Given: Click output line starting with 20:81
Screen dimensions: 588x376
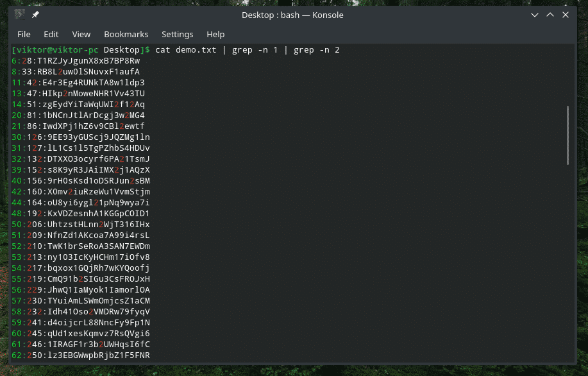Looking at the screenshot, I should tap(78, 115).
